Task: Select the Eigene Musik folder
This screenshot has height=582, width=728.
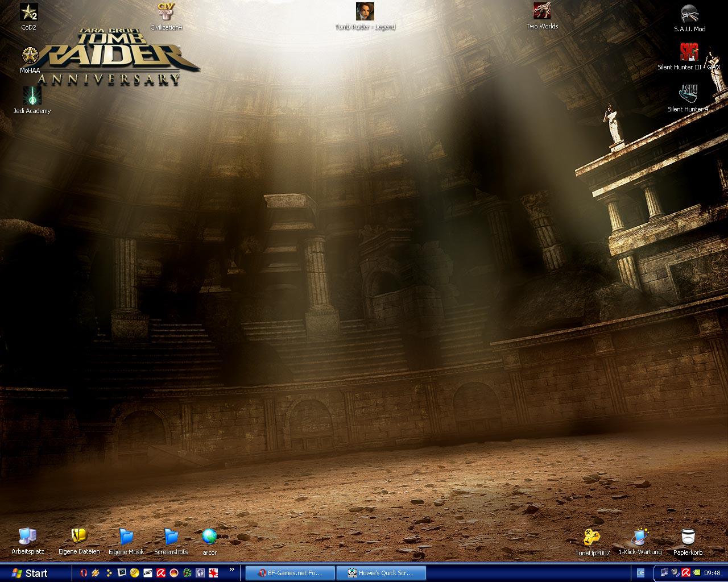Action: (126, 541)
